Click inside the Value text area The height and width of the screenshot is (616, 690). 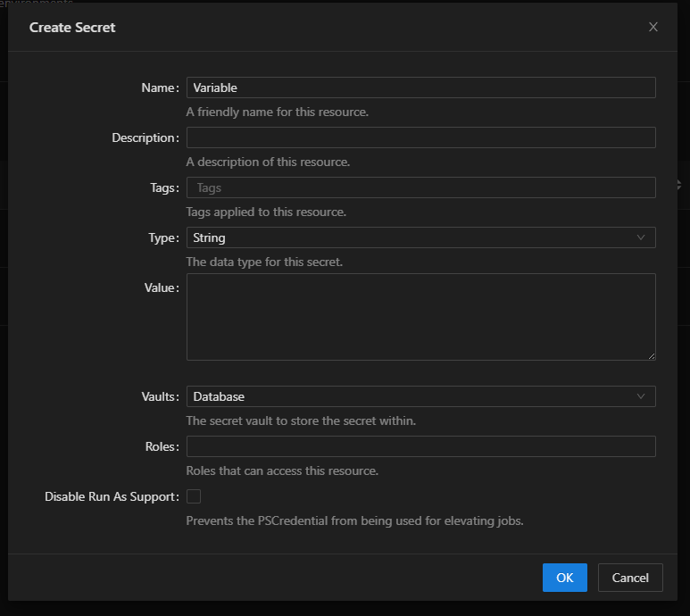point(420,317)
